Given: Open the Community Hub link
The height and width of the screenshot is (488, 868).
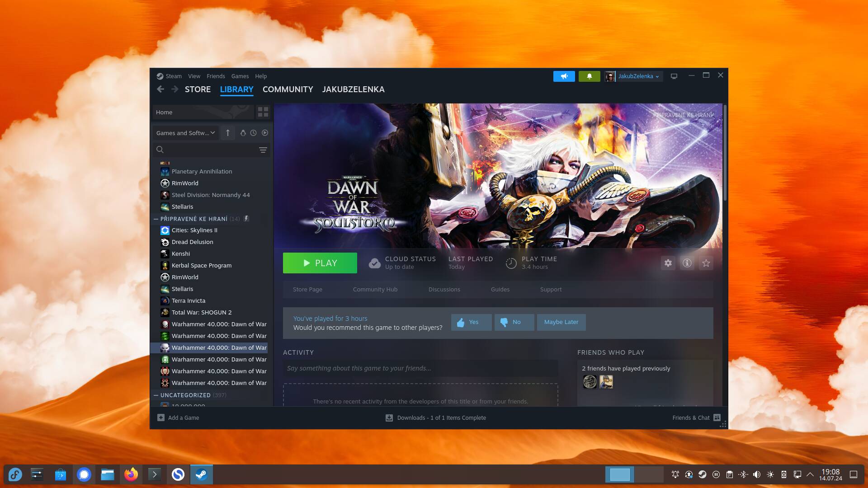Looking at the screenshot, I should (x=375, y=289).
